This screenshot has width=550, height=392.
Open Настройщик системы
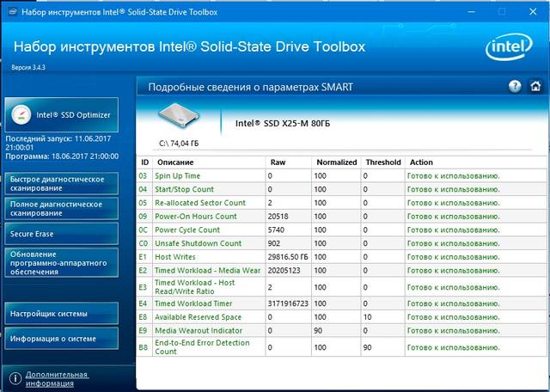coord(62,314)
